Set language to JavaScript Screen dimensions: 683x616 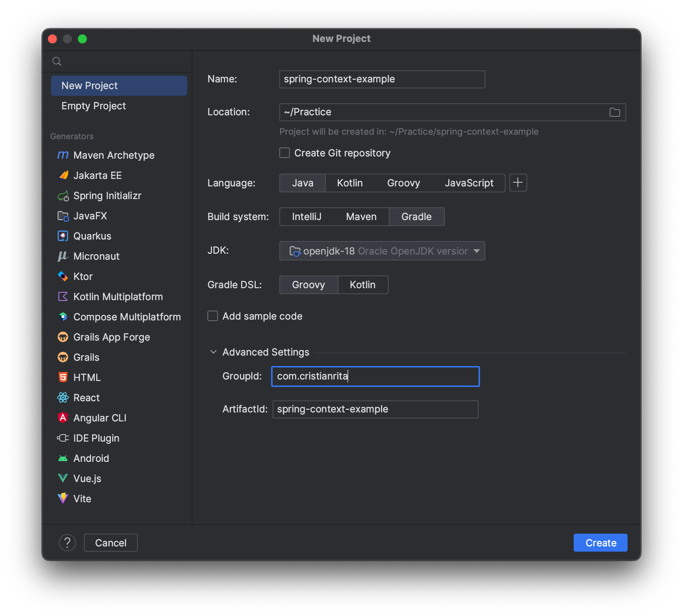[x=469, y=183]
